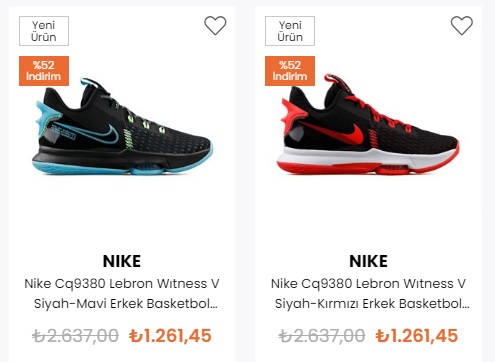
Task: Open the Siyah-Kırmızı Erkek Basketbol product title
Action: click(369, 293)
